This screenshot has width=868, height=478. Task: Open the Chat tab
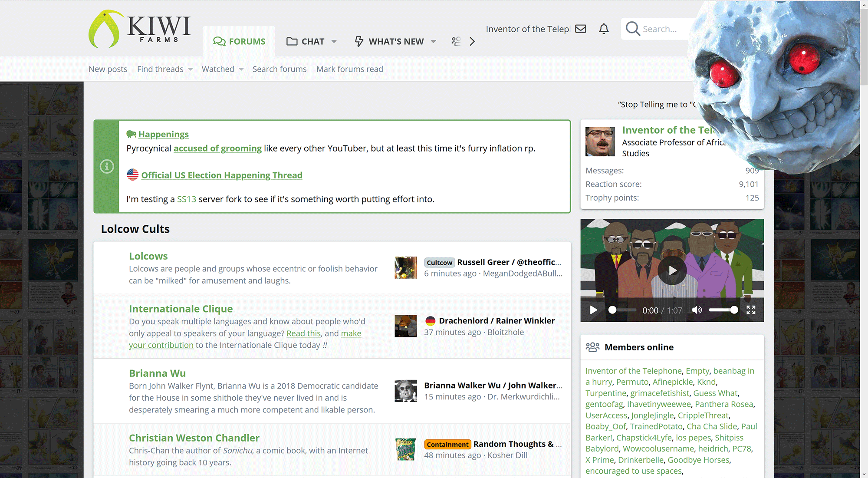pyautogui.click(x=306, y=41)
